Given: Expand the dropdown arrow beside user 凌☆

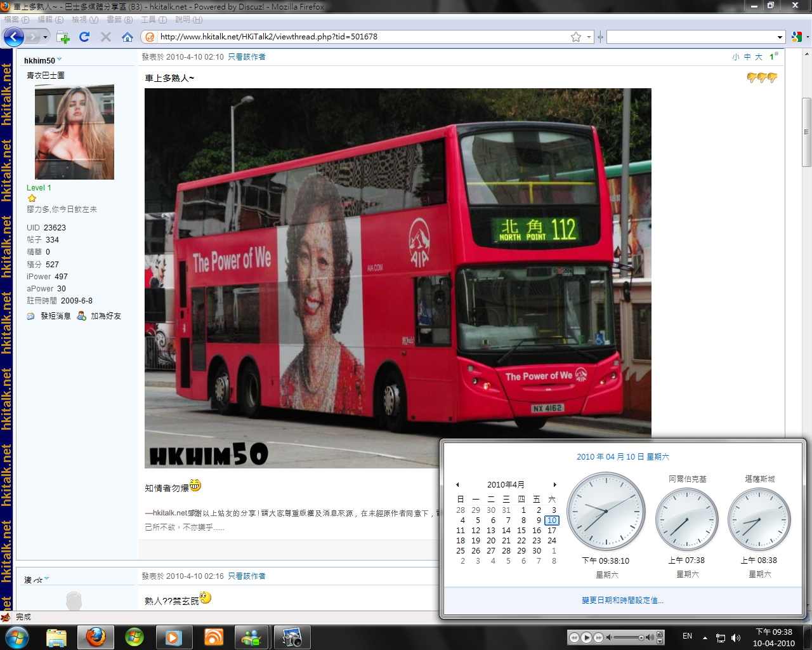Looking at the screenshot, I should (47, 579).
